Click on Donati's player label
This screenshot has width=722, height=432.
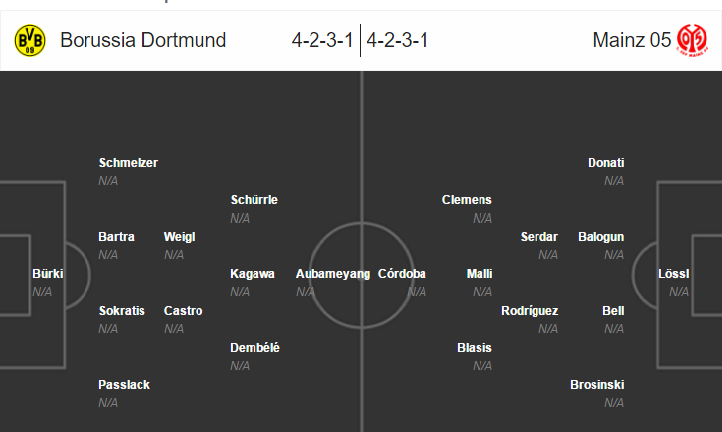click(x=606, y=163)
